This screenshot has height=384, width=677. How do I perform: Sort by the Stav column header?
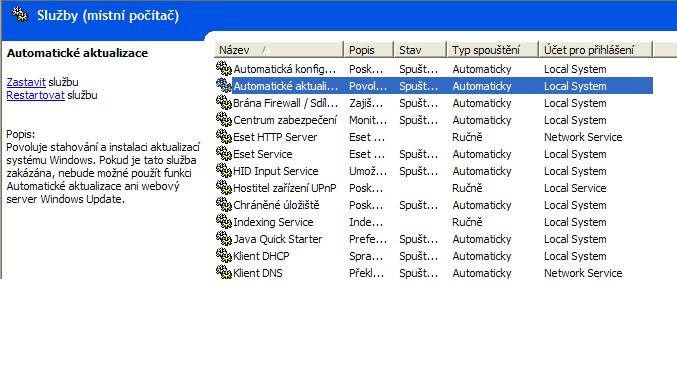(x=420, y=50)
